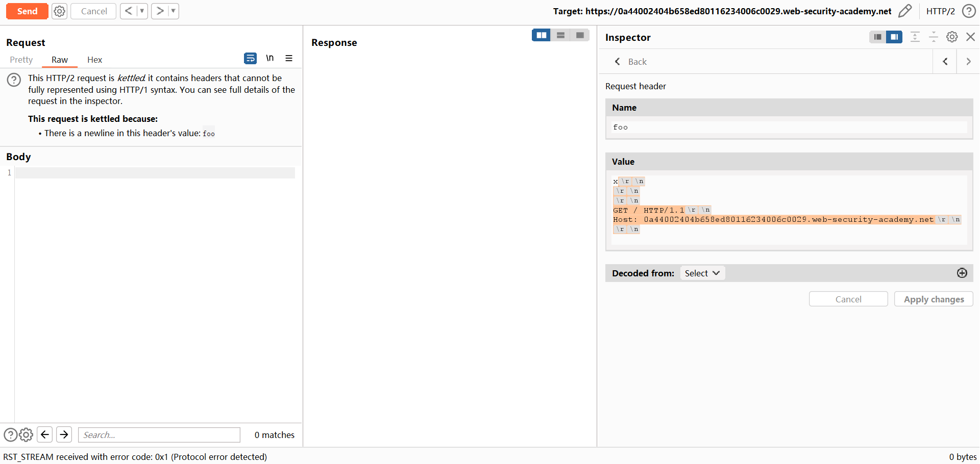The image size is (980, 464).
Task: Switch to the Pretty tab
Action: click(x=21, y=60)
